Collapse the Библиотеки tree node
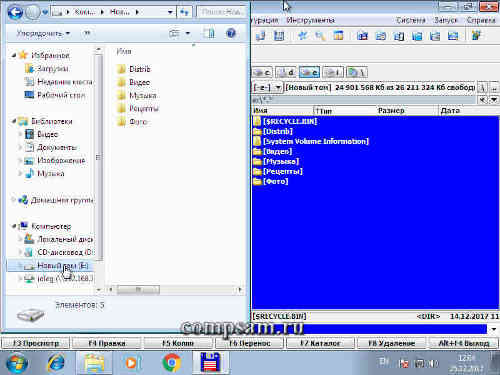The image size is (500, 375). [14, 121]
